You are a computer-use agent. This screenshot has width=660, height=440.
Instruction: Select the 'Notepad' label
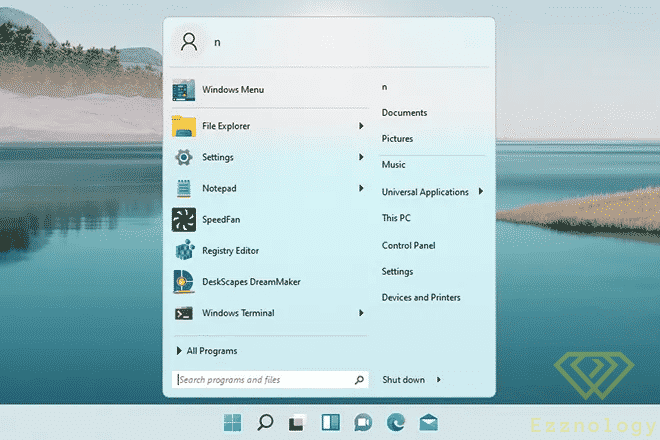[219, 188]
